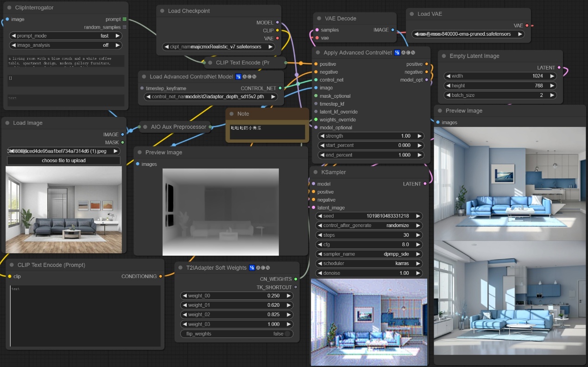Collapse the KSampler node using its title dot
This screenshot has height=367, width=588.
coord(316,172)
